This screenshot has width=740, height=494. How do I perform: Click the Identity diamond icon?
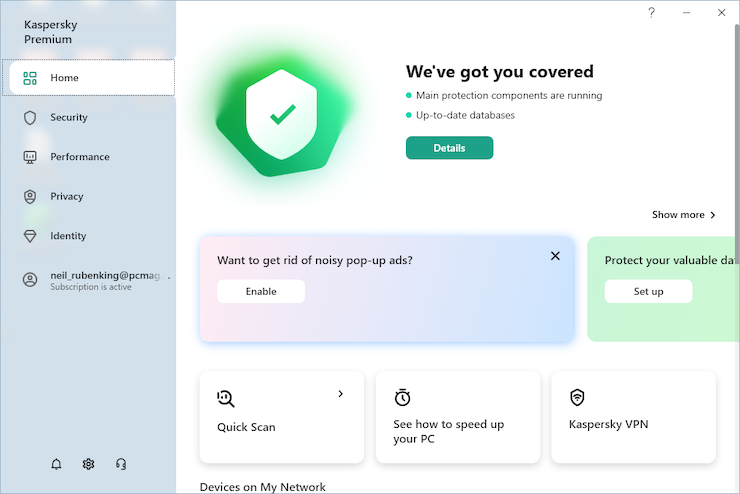coord(30,236)
